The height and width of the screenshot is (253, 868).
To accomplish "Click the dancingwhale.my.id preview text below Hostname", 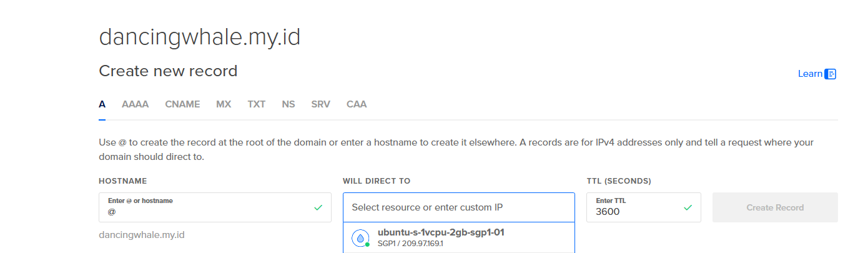I will pos(142,236).
